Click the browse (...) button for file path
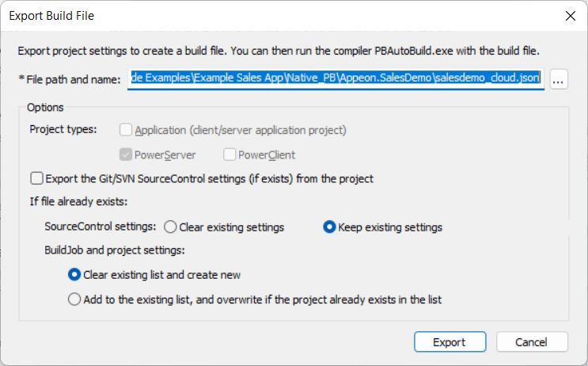The image size is (588, 366). click(x=559, y=79)
